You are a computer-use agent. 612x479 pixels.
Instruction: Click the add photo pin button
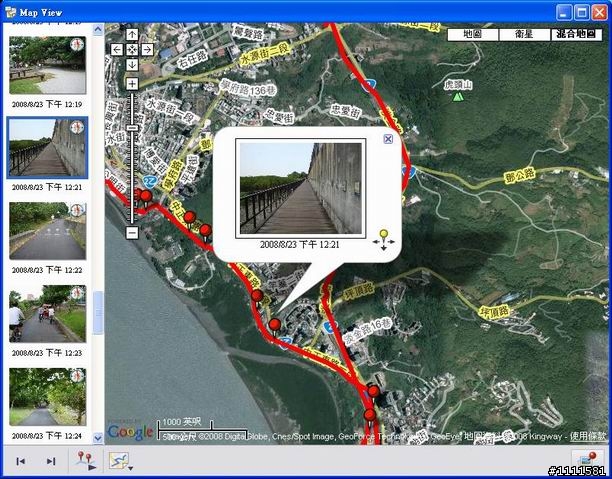588,460
